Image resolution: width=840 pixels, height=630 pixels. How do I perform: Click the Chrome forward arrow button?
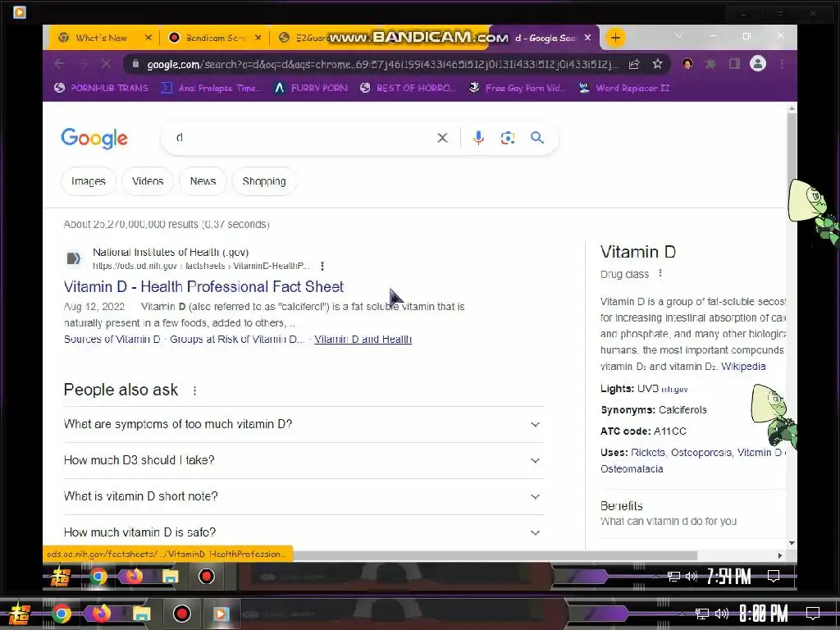(x=83, y=64)
